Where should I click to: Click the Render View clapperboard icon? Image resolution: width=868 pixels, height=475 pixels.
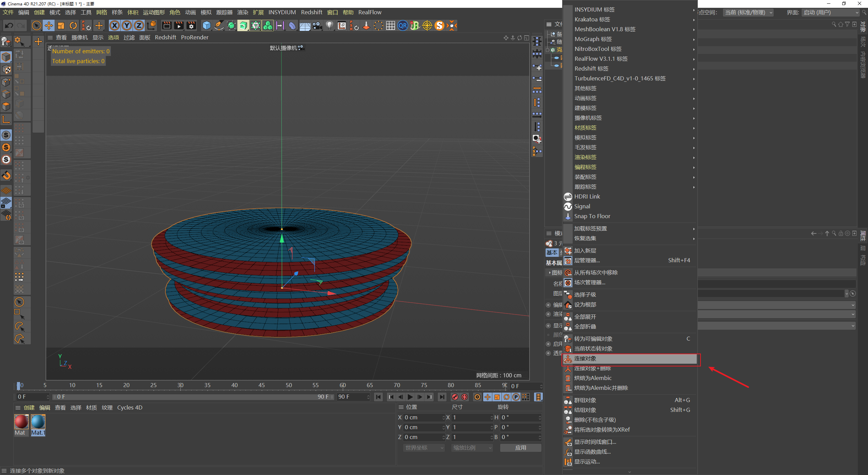click(166, 25)
